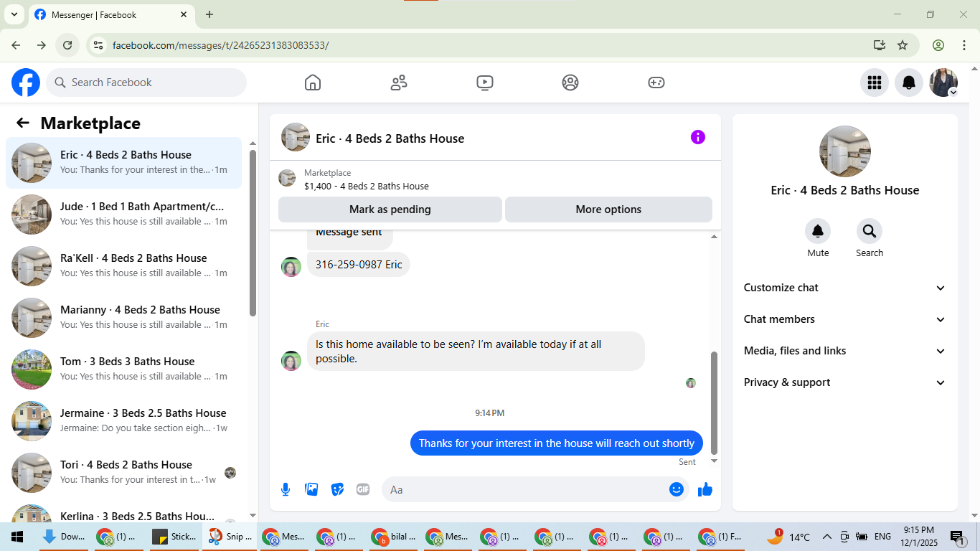
Task: Open Chrome profile icon in toolbar
Action: pos(938,45)
